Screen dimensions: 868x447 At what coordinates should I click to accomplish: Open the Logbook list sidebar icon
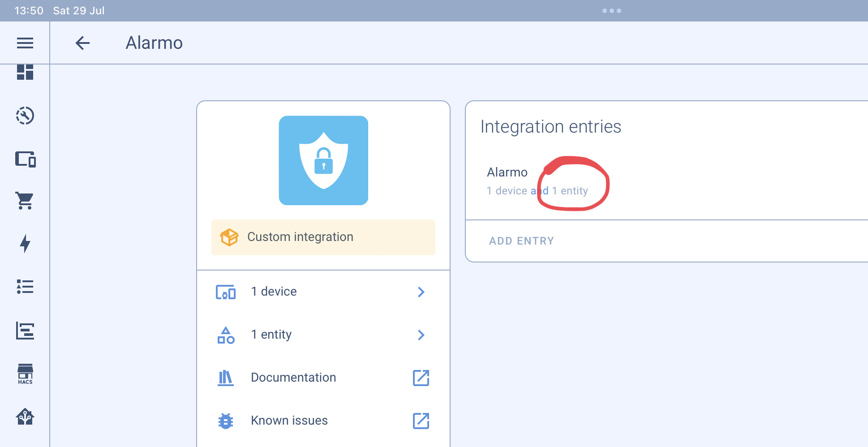tap(25, 287)
